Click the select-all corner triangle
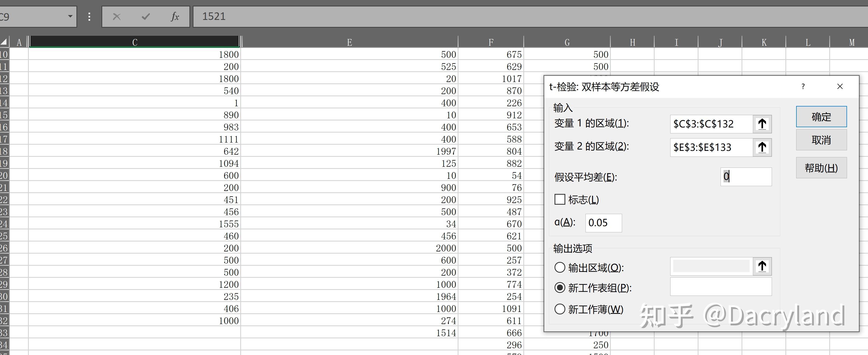Screen dimensions: 868x355 click(4, 42)
